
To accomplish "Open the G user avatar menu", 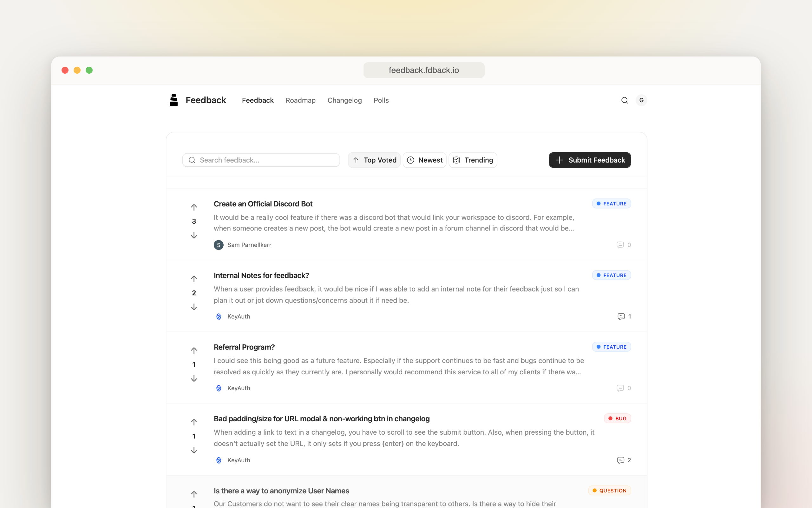I will pyautogui.click(x=641, y=100).
